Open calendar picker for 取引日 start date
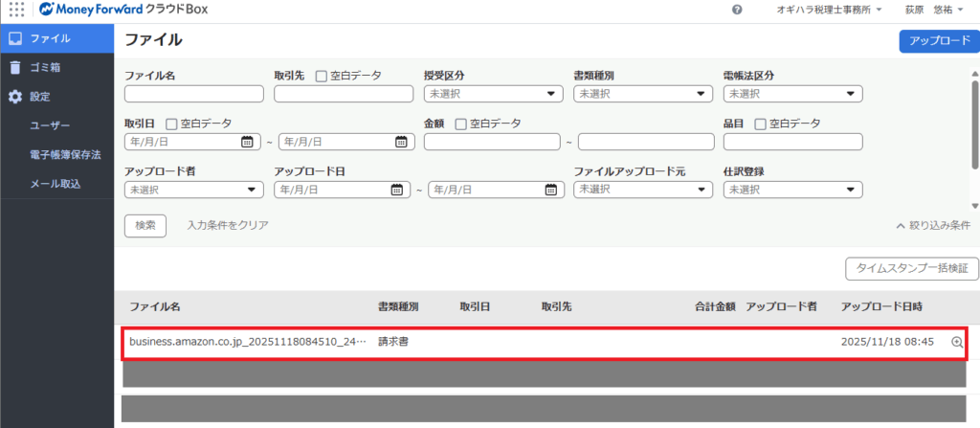The width and height of the screenshot is (980, 428). click(247, 142)
